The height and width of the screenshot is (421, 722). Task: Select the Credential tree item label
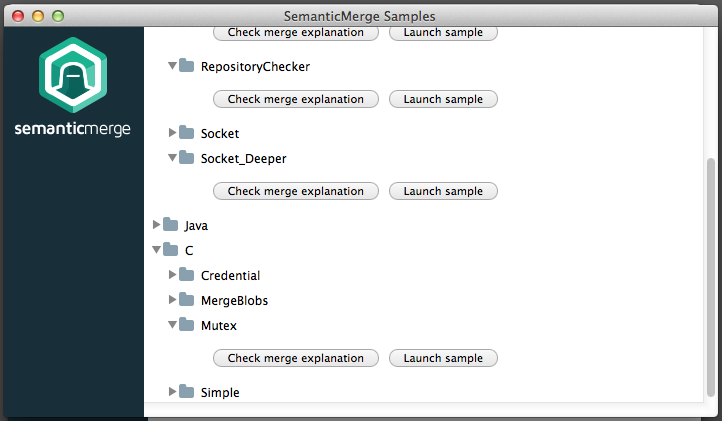tap(230, 275)
